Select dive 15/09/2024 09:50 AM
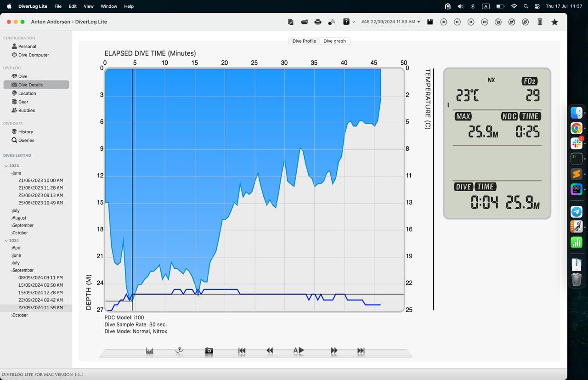588x380 pixels. (40, 285)
